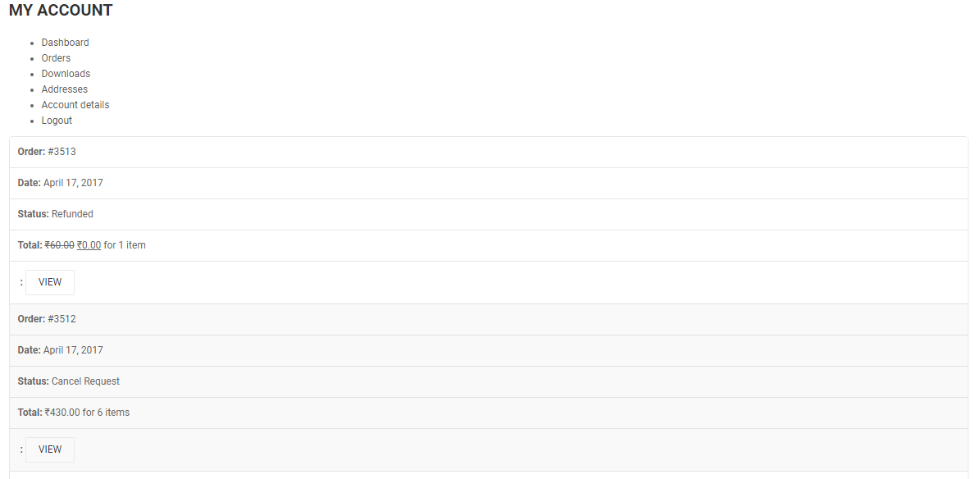Click order number #3512

click(62, 319)
